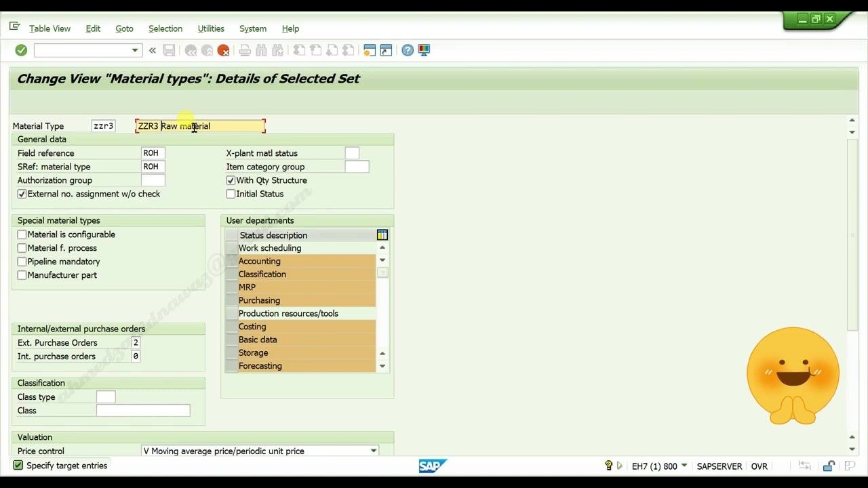
Task: Open the Price control dropdown
Action: [x=373, y=451]
